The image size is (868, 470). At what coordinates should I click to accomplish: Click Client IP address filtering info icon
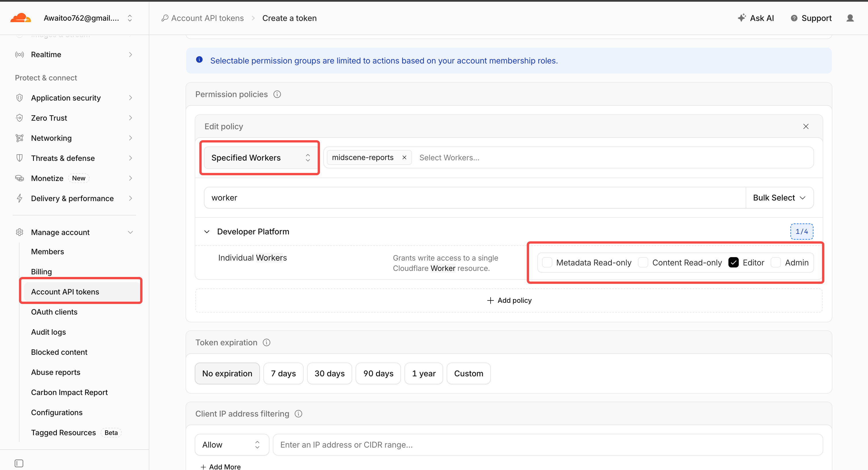pyautogui.click(x=298, y=414)
